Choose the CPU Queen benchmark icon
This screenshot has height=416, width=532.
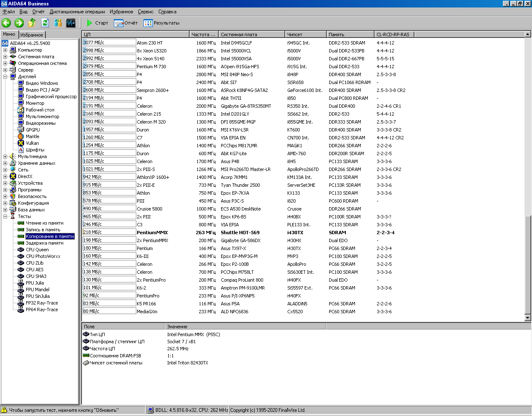pyautogui.click(x=21, y=250)
